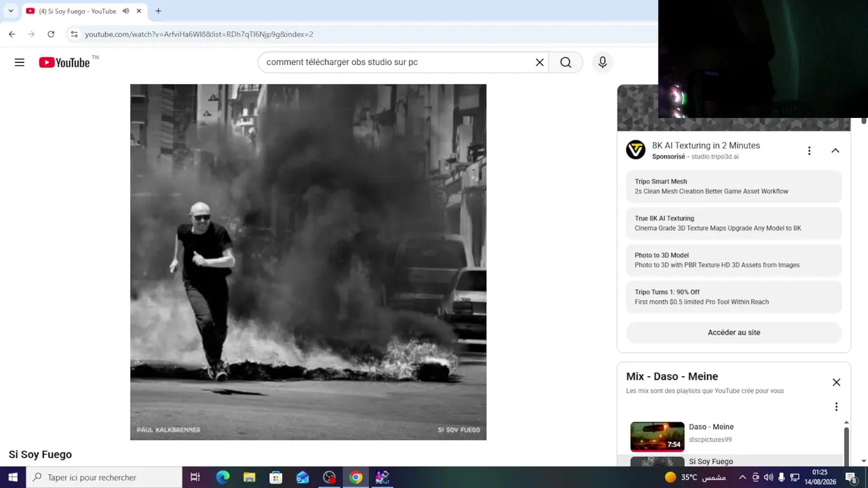Open the True 8K AI Texturing link
This screenshot has height=488, width=868.
[x=734, y=223]
